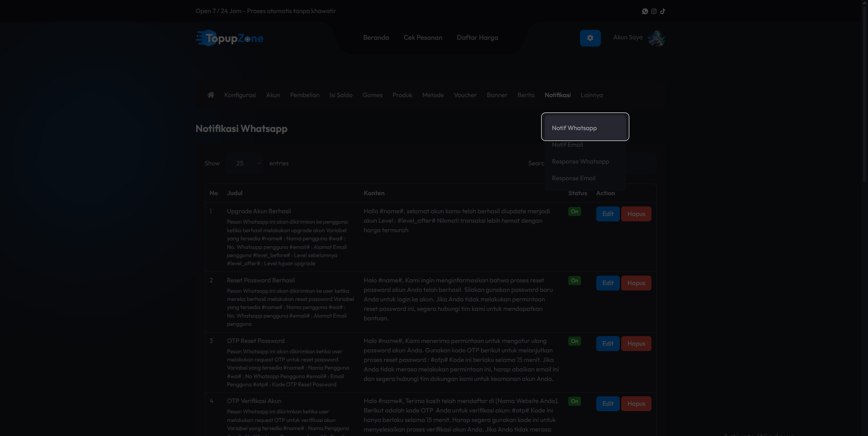Screen dimensions: 868x436
Task: Edit OTP Verifikasi Akun notification
Action: (x=608, y=403)
